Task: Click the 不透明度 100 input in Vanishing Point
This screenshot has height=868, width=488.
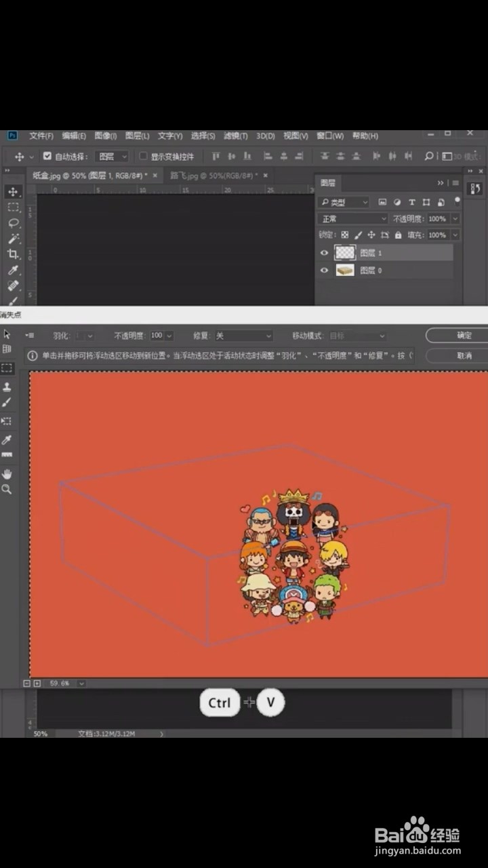Action: [x=157, y=336]
